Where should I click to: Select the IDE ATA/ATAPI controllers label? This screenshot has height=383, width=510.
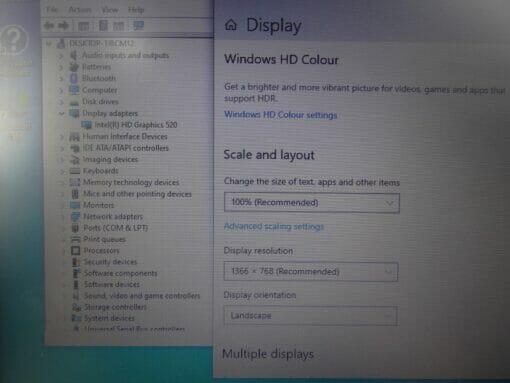click(x=126, y=148)
